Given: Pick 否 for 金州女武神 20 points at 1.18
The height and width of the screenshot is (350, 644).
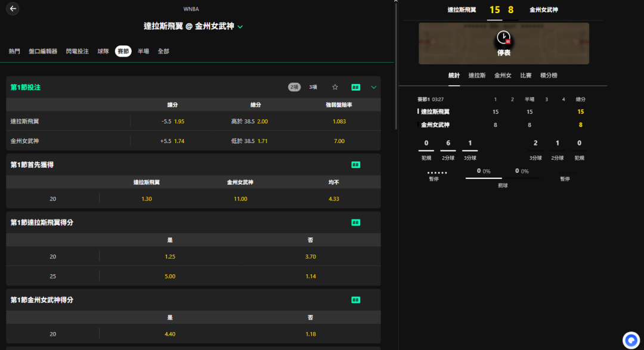Looking at the screenshot, I should pos(311,334).
